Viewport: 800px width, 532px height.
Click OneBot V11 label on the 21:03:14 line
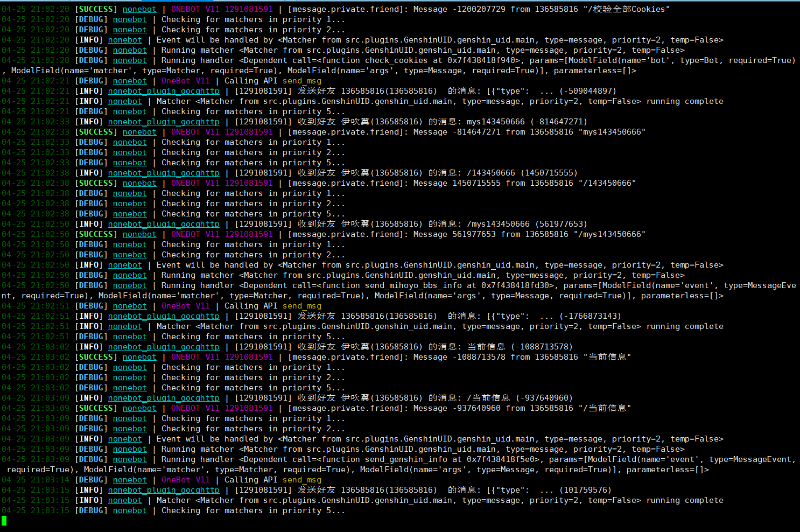tap(186, 480)
